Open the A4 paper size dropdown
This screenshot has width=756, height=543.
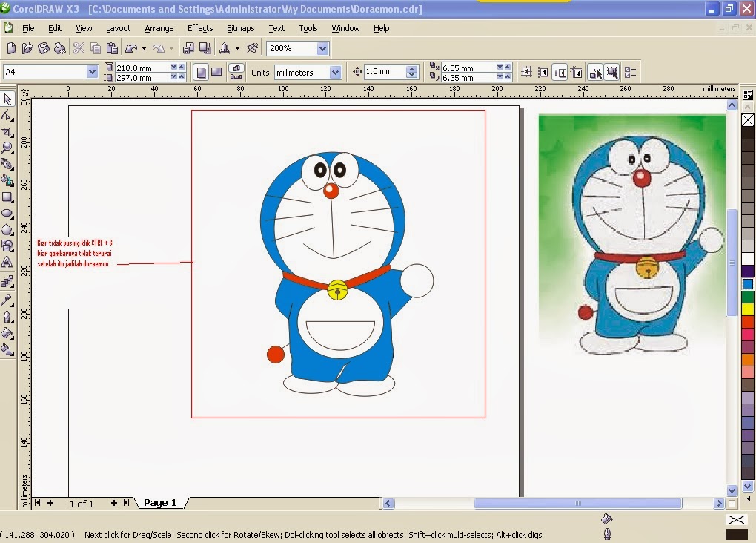point(92,72)
